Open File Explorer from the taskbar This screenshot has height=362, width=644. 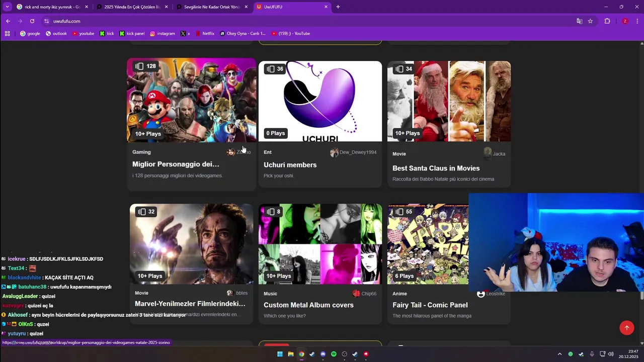tap(290, 354)
